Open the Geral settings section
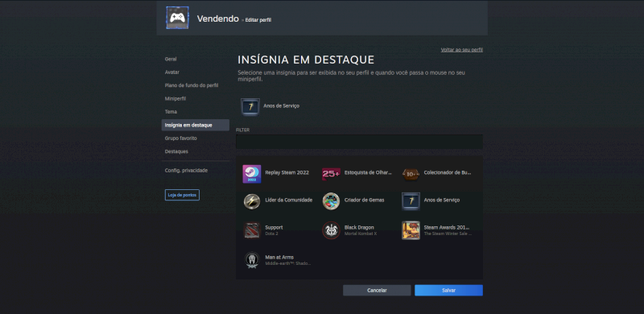 point(171,60)
